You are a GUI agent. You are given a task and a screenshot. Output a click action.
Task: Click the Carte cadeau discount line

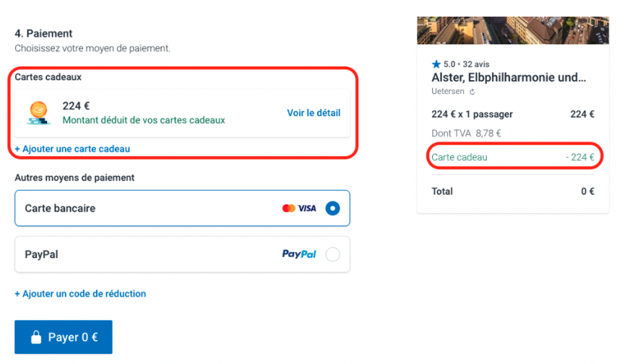[513, 157]
